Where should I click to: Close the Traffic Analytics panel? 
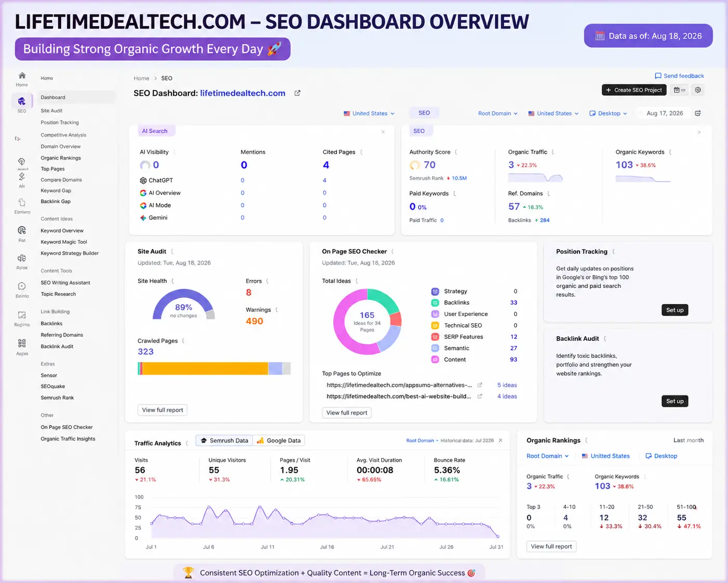(501, 440)
